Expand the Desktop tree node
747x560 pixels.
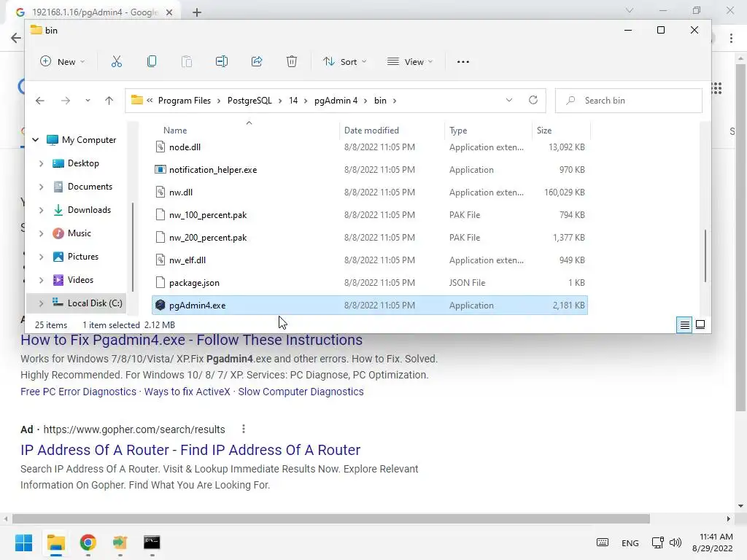pyautogui.click(x=42, y=163)
